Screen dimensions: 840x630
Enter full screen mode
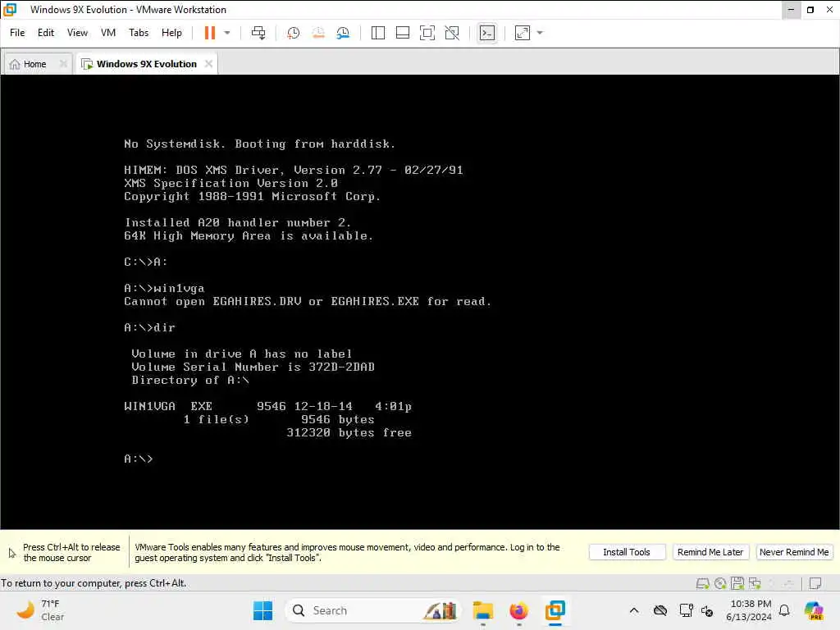coord(427,33)
